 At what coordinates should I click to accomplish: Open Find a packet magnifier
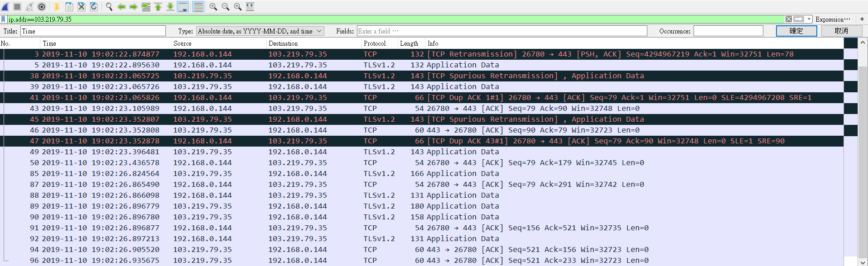109,7
